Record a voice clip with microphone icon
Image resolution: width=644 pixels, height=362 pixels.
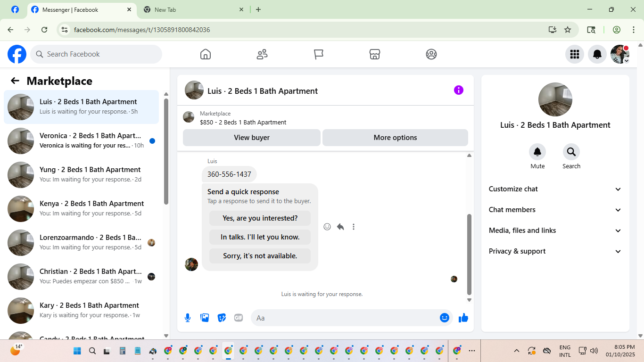coord(188,318)
